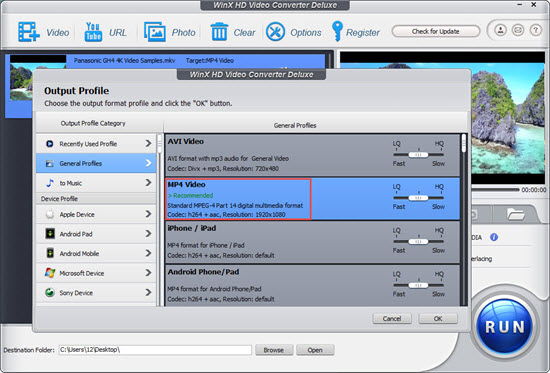Click the Panasonic GH4 4K Video Samples.mkv filename
Viewport: 550px width, 373px height.
(x=125, y=60)
